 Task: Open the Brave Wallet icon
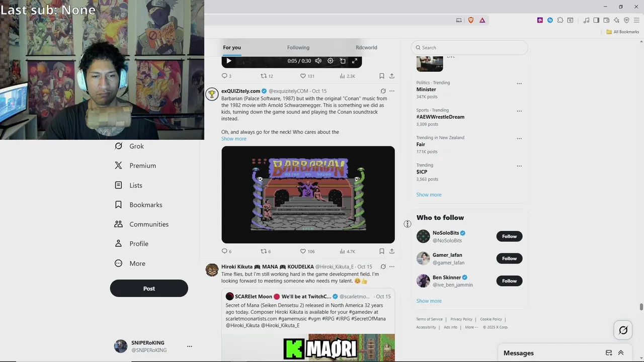[606, 20]
